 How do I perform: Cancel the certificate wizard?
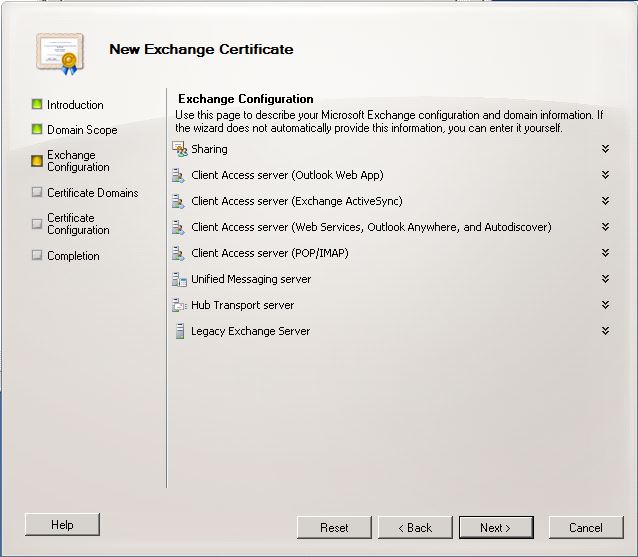tap(586, 528)
